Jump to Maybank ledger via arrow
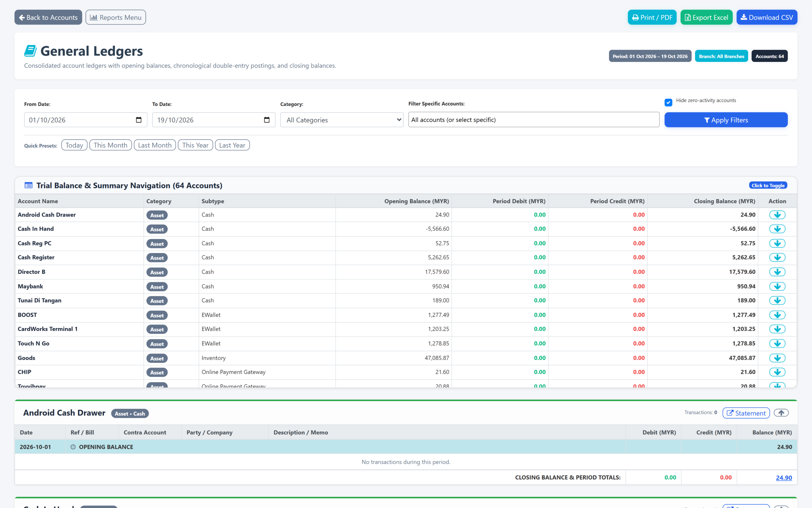Screen dimensions: 812x508 click(x=777, y=286)
